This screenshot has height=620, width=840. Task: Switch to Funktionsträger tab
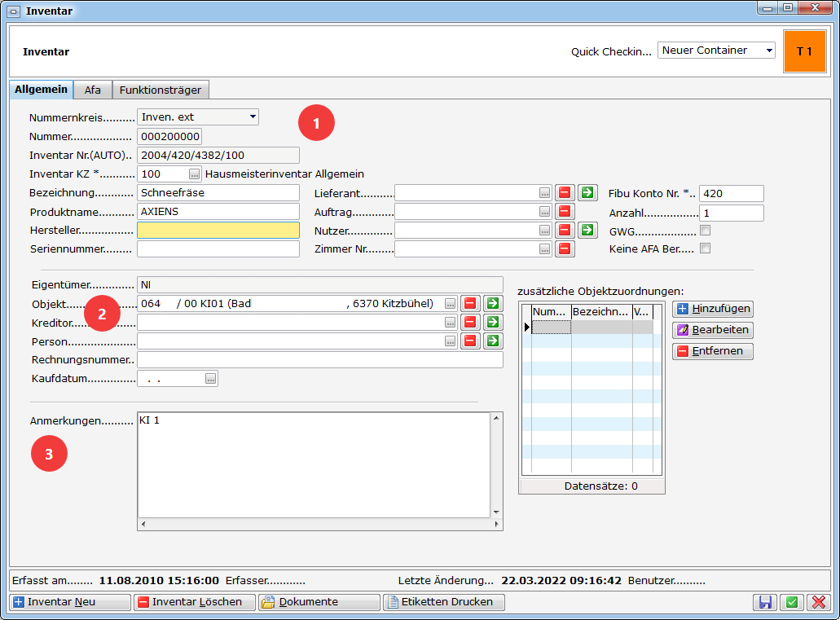pyautogui.click(x=161, y=90)
